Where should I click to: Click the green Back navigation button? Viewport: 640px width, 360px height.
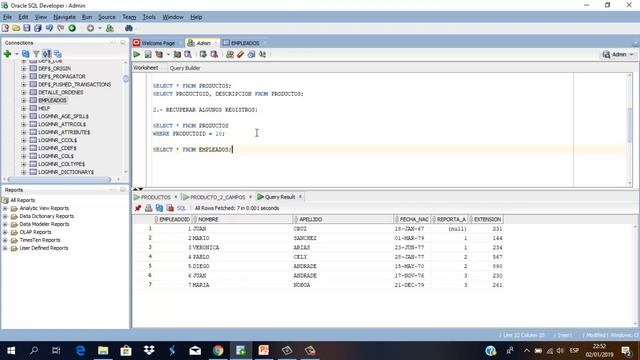click(72, 28)
